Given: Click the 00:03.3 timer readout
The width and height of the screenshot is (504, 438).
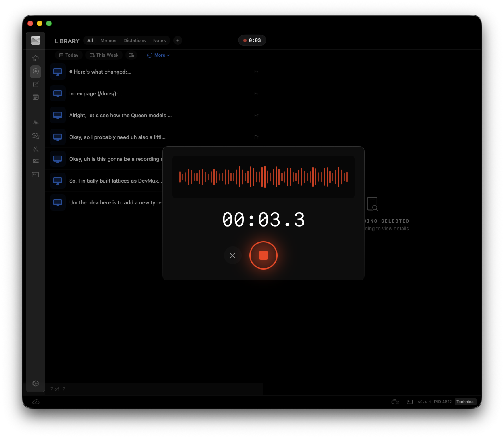Looking at the screenshot, I should pos(264,220).
